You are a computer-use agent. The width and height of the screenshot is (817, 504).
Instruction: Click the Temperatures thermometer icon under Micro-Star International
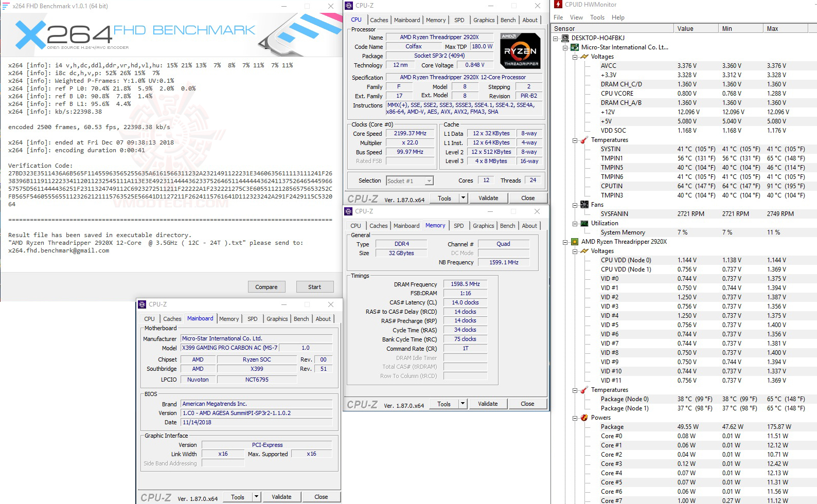point(584,140)
